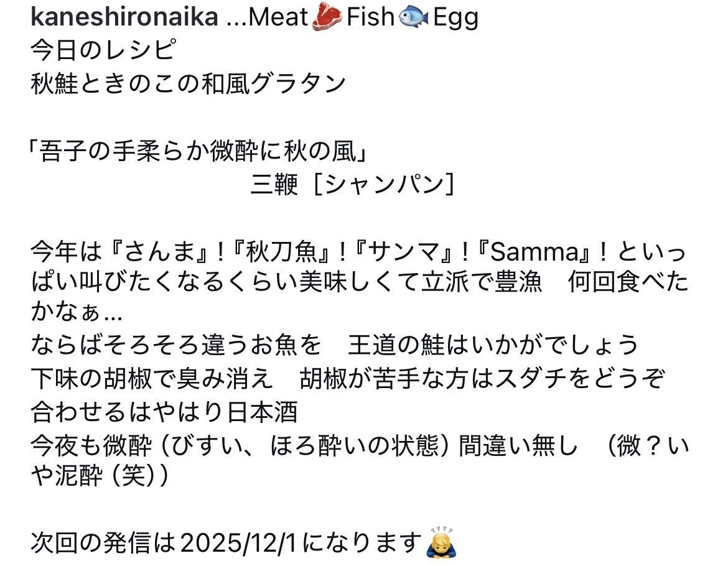Click the bowing person emoji

point(441,543)
